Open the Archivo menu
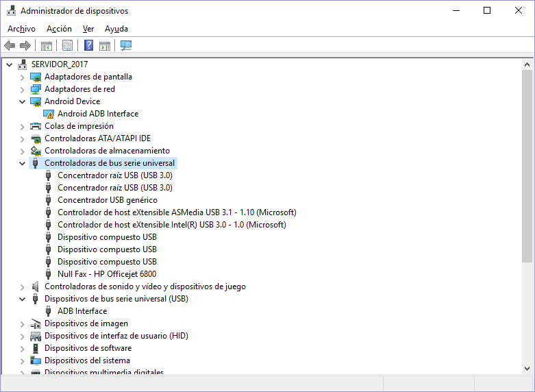The width and height of the screenshot is (535, 392). (21, 29)
